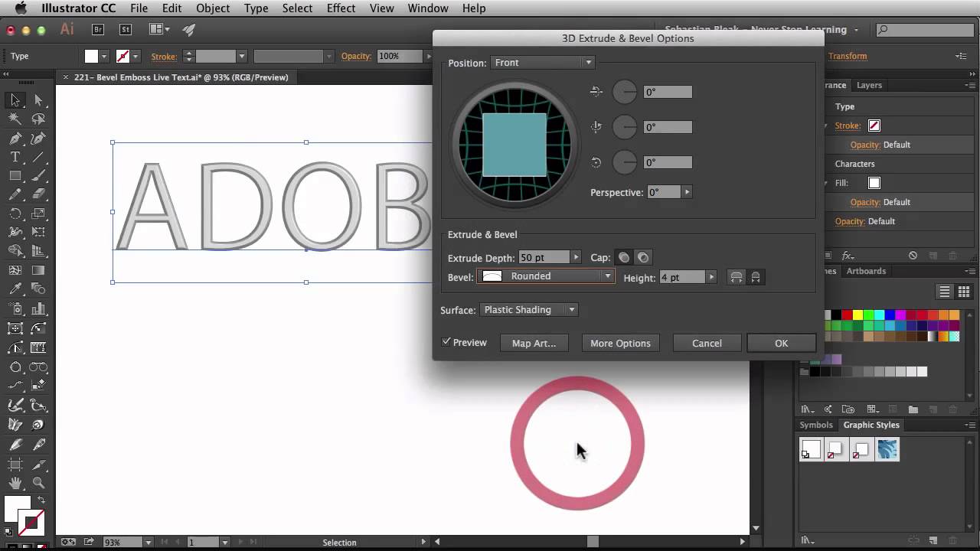
Task: Open the Position dropdown set to Front
Action: [542, 63]
